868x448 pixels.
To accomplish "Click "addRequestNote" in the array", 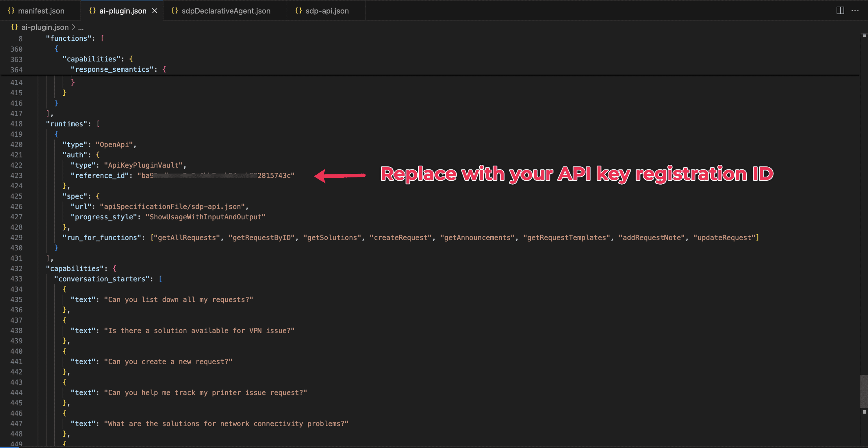I will tap(652, 238).
